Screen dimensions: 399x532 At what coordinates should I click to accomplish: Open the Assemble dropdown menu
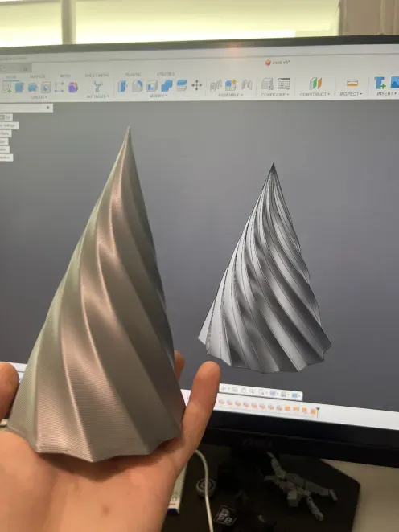click(230, 95)
